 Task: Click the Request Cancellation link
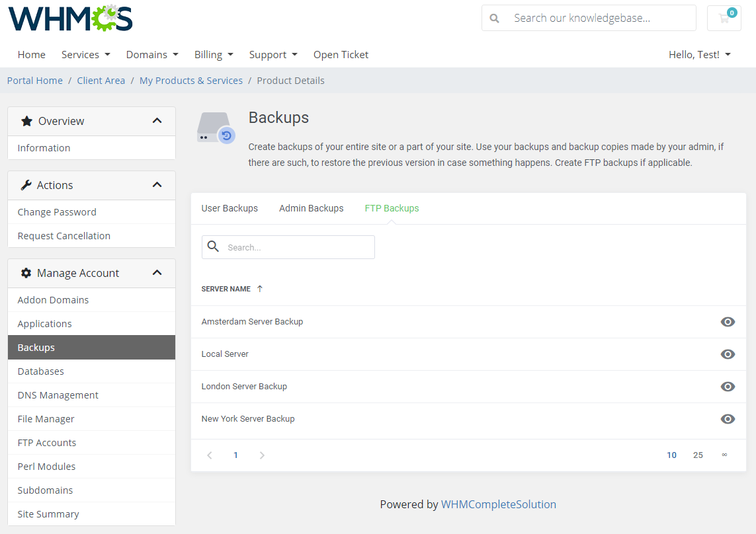(63, 235)
